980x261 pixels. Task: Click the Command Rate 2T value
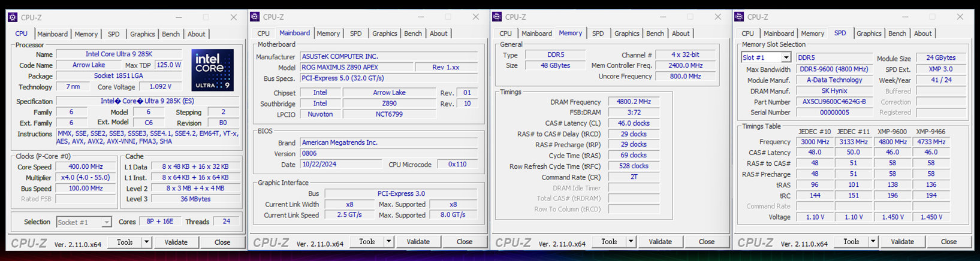tap(634, 177)
